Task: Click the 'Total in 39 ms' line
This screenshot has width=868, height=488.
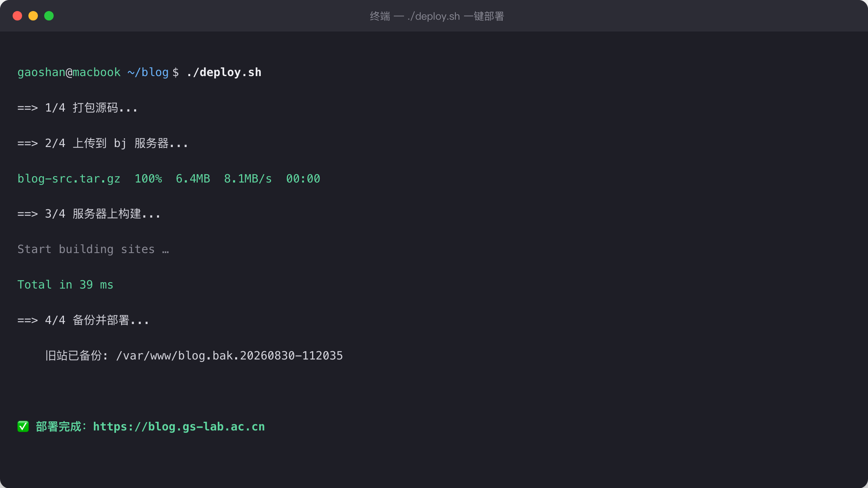Action: [65, 285]
